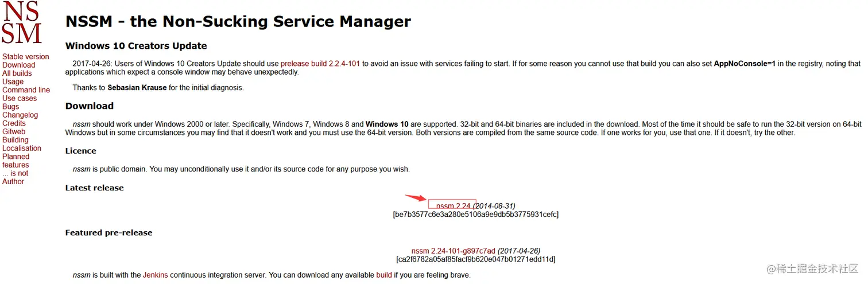This screenshot has height=284, width=868.
Task: Click the NSSM logo image
Action: point(22,23)
